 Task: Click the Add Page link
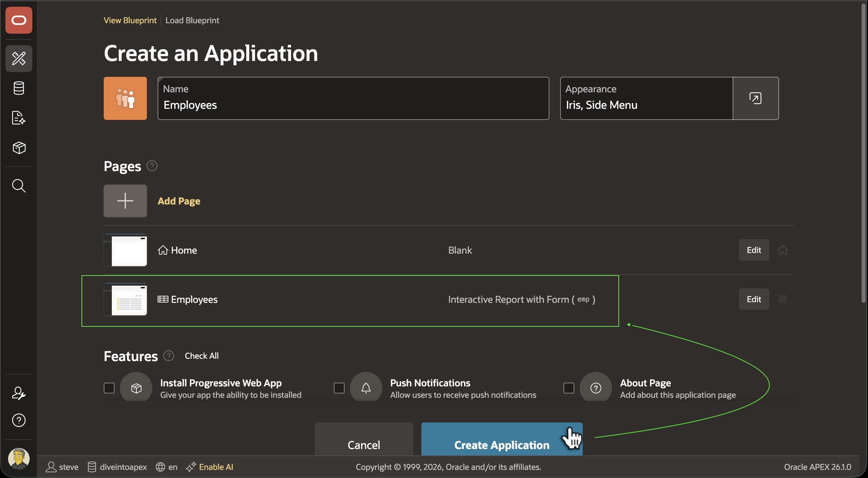pyautogui.click(x=179, y=201)
